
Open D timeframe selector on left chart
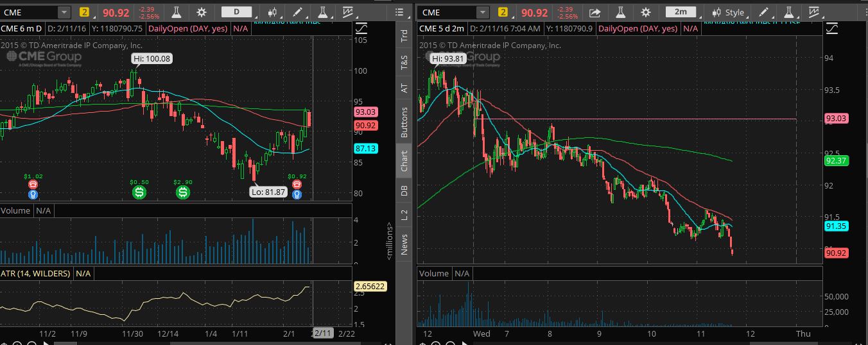(x=237, y=12)
